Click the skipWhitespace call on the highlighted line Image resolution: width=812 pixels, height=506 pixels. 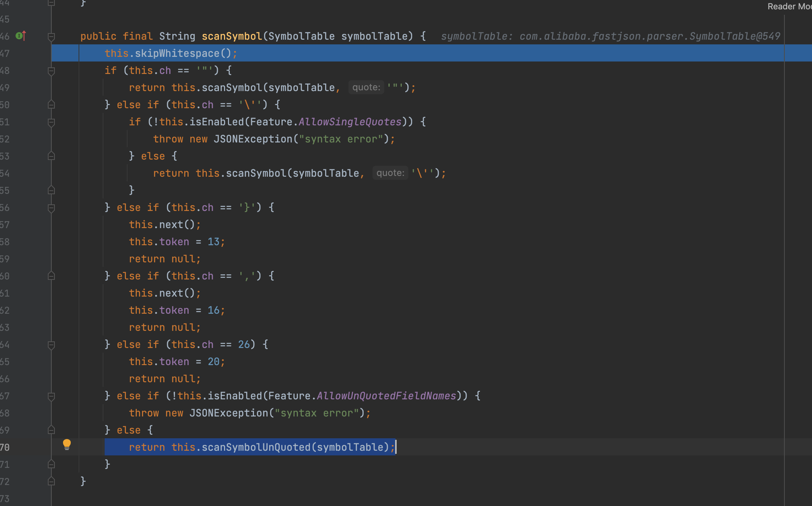[177, 53]
